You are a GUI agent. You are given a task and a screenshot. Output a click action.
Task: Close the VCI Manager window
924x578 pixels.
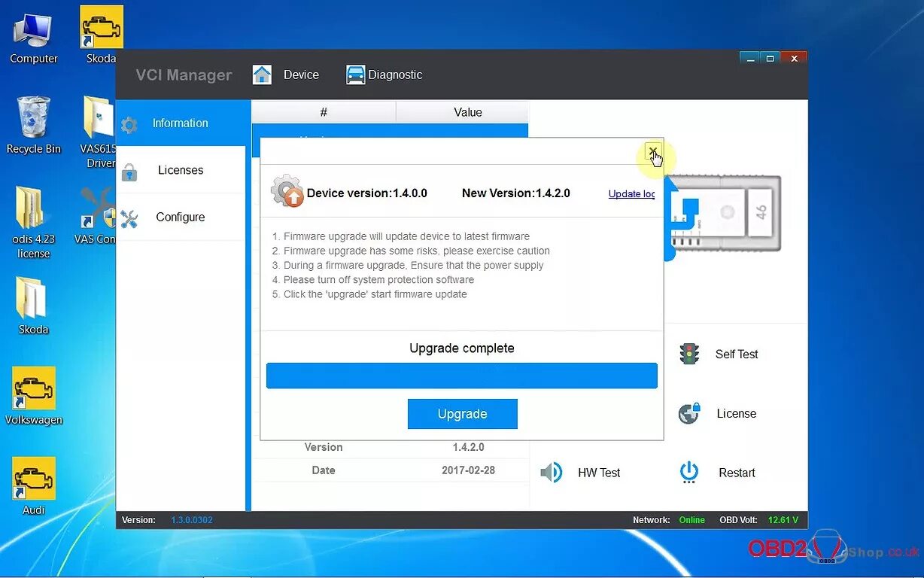click(x=793, y=58)
